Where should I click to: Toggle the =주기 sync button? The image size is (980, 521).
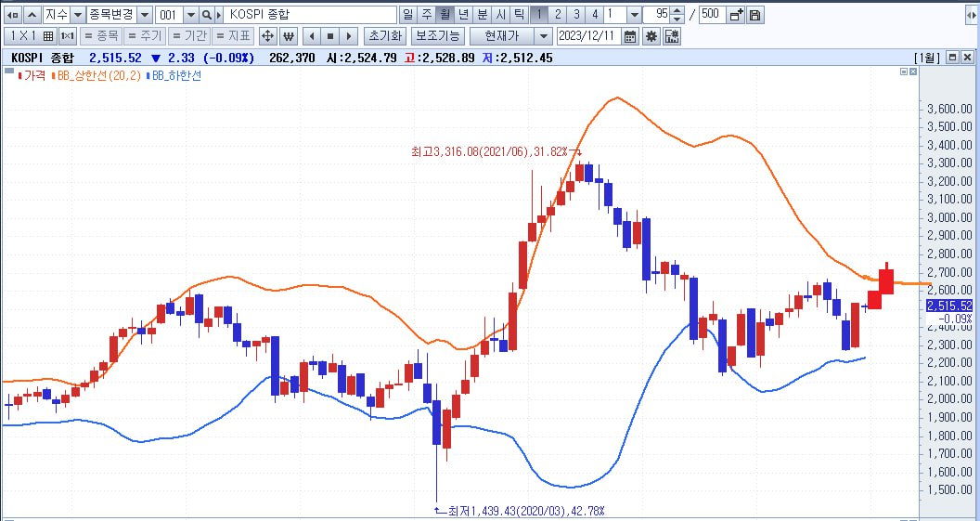click(x=145, y=36)
